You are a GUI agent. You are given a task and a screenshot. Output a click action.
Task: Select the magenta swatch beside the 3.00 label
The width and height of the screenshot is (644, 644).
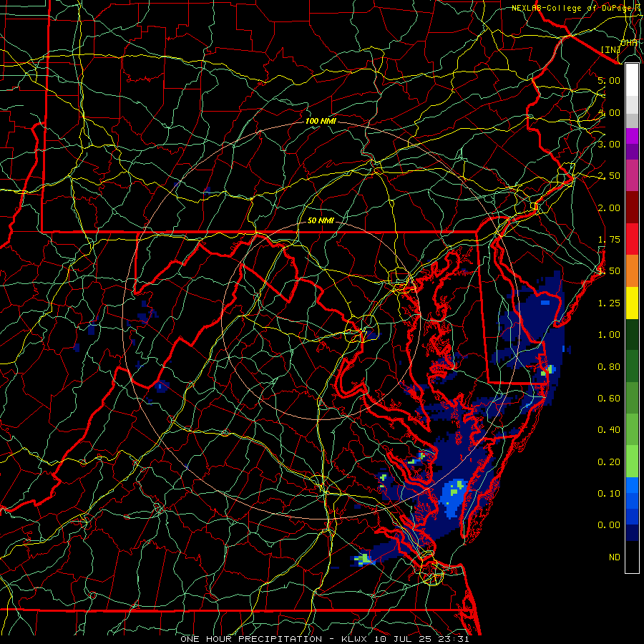pos(632,136)
